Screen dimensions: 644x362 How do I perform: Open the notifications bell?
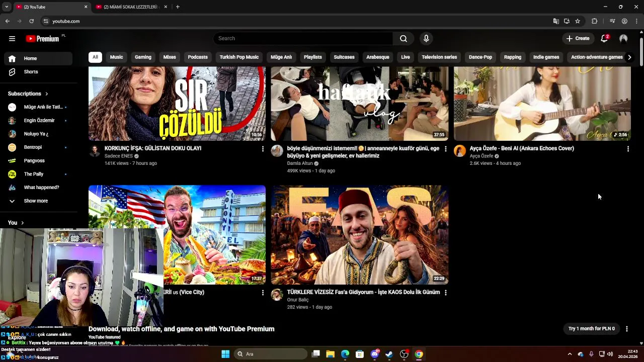click(x=605, y=39)
